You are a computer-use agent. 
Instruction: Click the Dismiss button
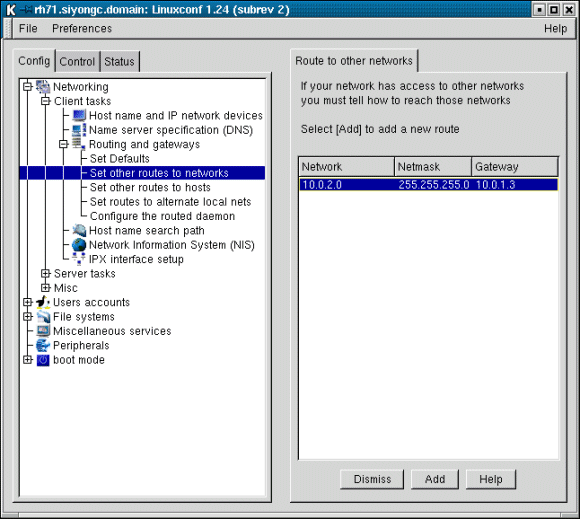[372, 479]
